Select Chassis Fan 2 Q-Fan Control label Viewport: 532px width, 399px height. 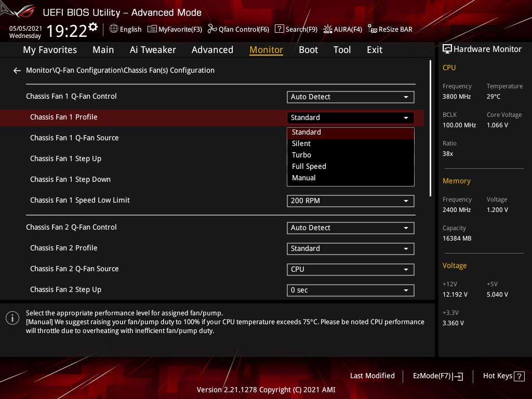pyautogui.click(x=71, y=228)
